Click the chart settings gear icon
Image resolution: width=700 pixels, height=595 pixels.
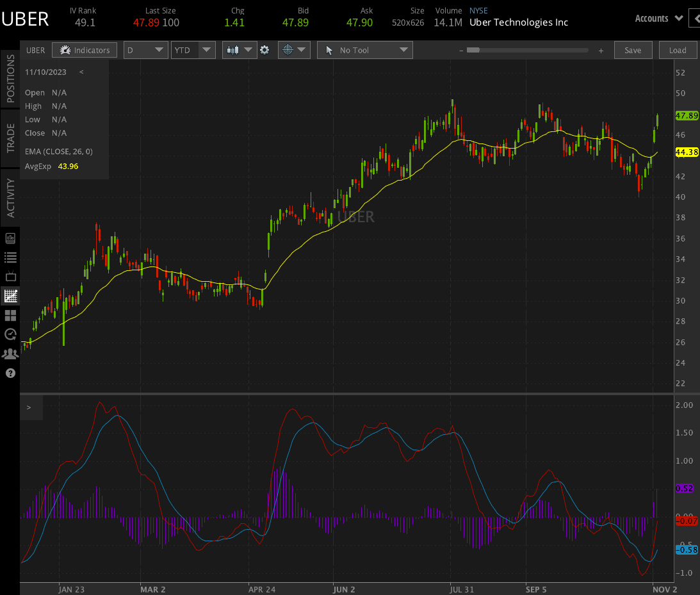(x=265, y=50)
